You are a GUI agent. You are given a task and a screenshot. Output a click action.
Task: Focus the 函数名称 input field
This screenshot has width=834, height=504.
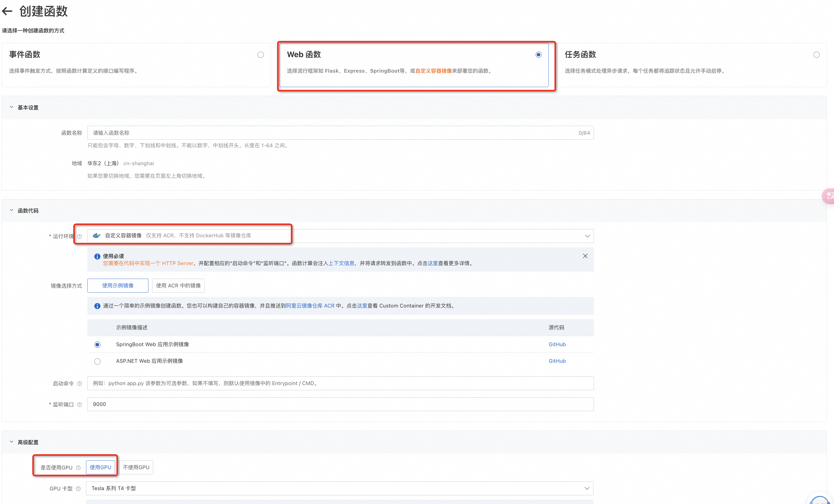(x=341, y=133)
